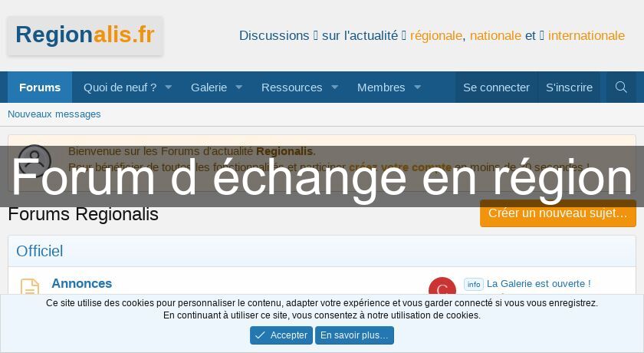Click the Annonces forum document icon
The width and height of the screenshot is (644, 353).
tap(29, 287)
